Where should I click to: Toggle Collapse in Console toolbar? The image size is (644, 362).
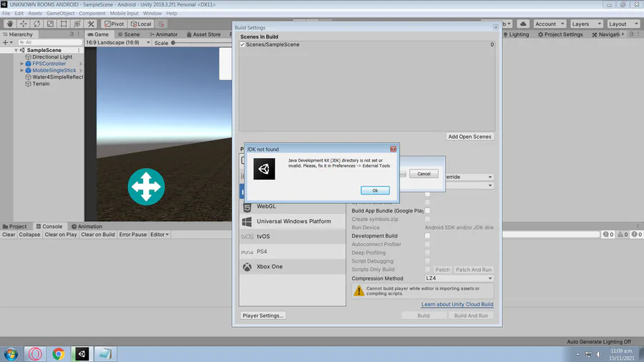point(29,235)
